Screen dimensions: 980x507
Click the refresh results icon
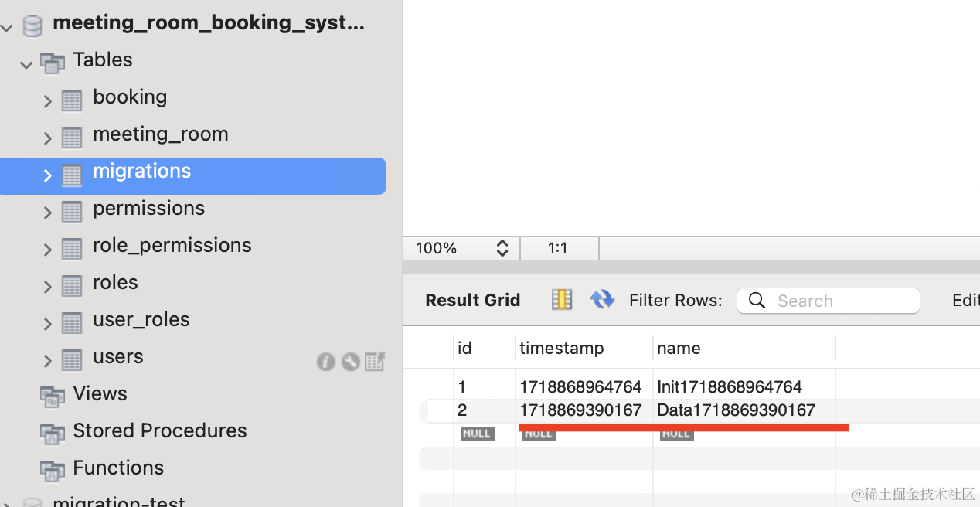pyautogui.click(x=602, y=300)
